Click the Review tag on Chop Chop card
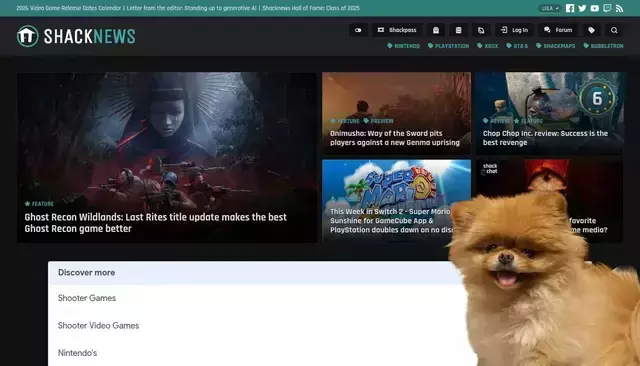The image size is (640, 366). tap(496, 121)
